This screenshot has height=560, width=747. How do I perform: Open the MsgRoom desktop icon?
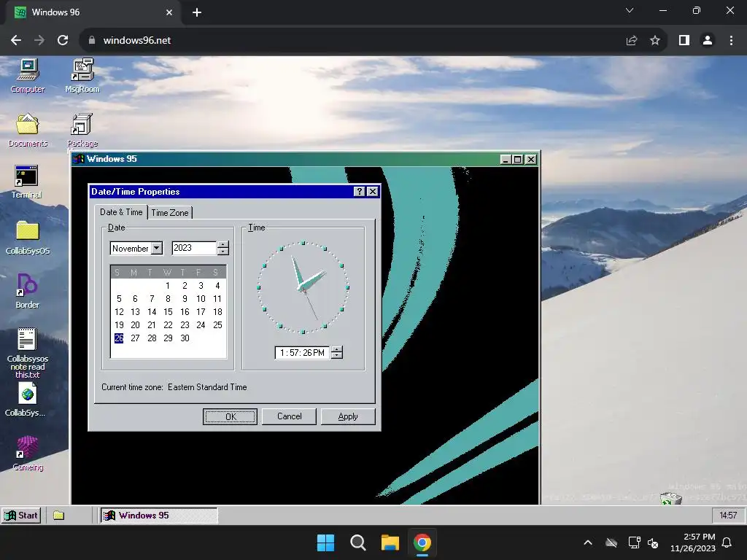pos(82,75)
